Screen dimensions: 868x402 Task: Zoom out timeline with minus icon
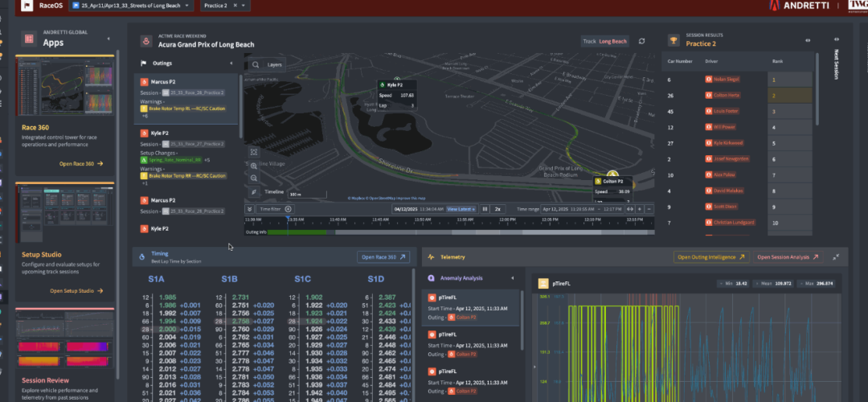click(x=650, y=209)
